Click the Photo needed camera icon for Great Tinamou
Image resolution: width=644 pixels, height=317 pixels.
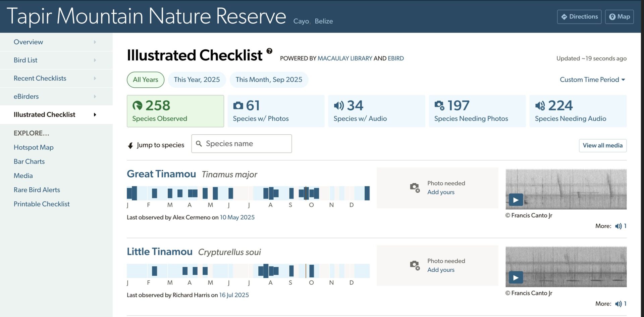tap(415, 187)
